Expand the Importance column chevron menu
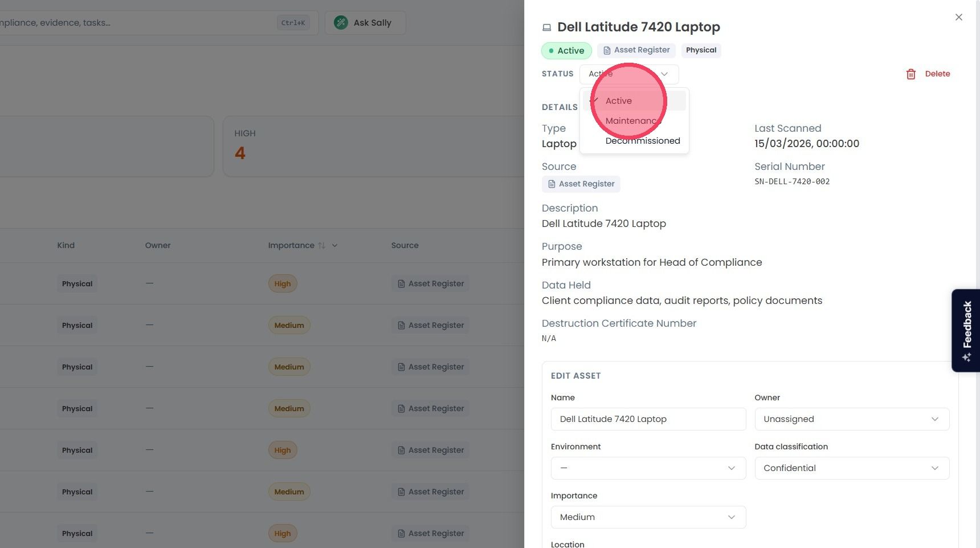This screenshot has width=980, height=548. [335, 246]
